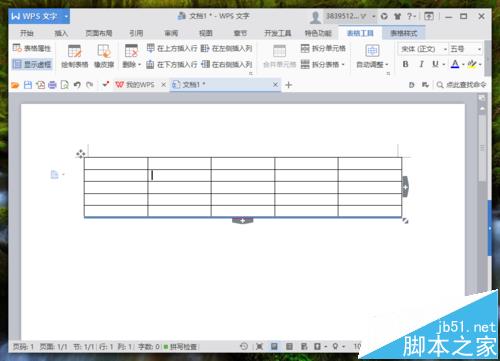Toggle Bold formatting
Viewport: 500px width, 361px height.
point(405,64)
